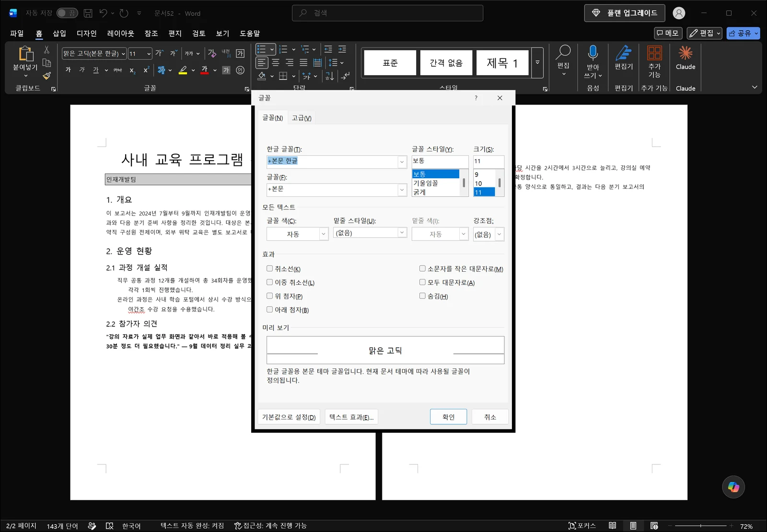The height and width of the screenshot is (532, 767).
Task: Click the shrink font size icon
Action: click(x=173, y=53)
